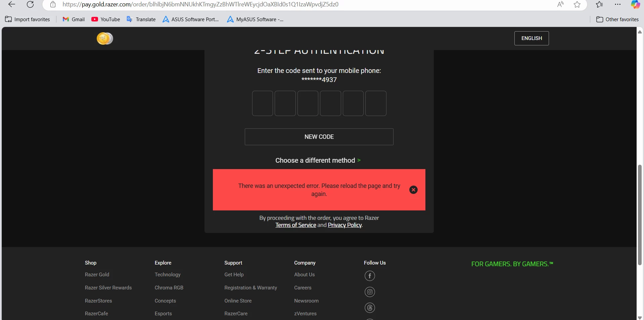Screen dimensions: 644x320
Task: Request a NEW CODE
Action: [x=319, y=137]
